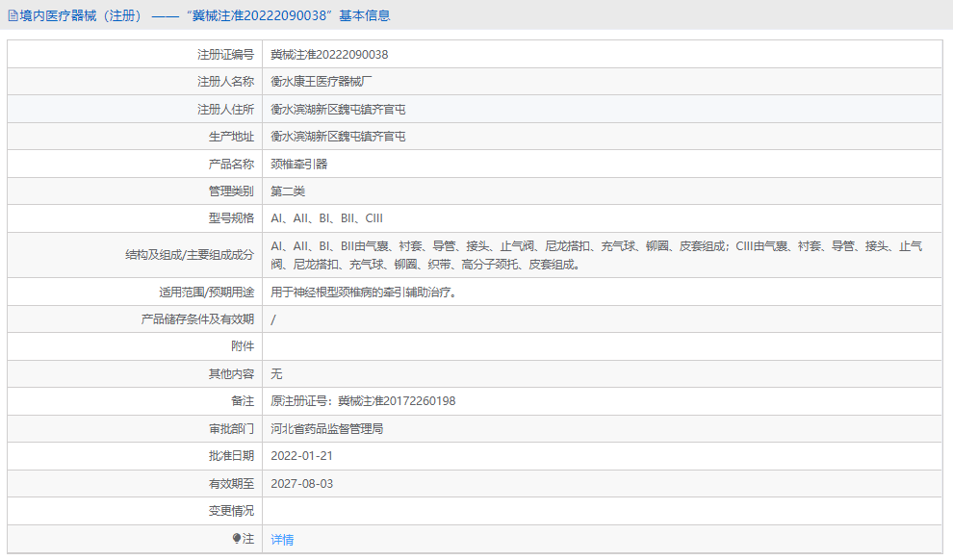Click the 生产地址 label
This screenshot has height=560, width=953.
pyautogui.click(x=231, y=137)
